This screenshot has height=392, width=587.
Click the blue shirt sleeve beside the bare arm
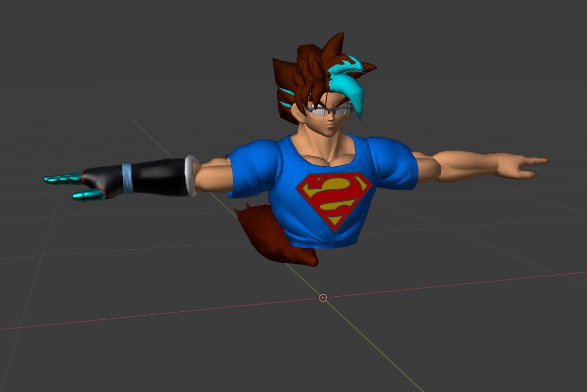pyautogui.click(x=394, y=163)
